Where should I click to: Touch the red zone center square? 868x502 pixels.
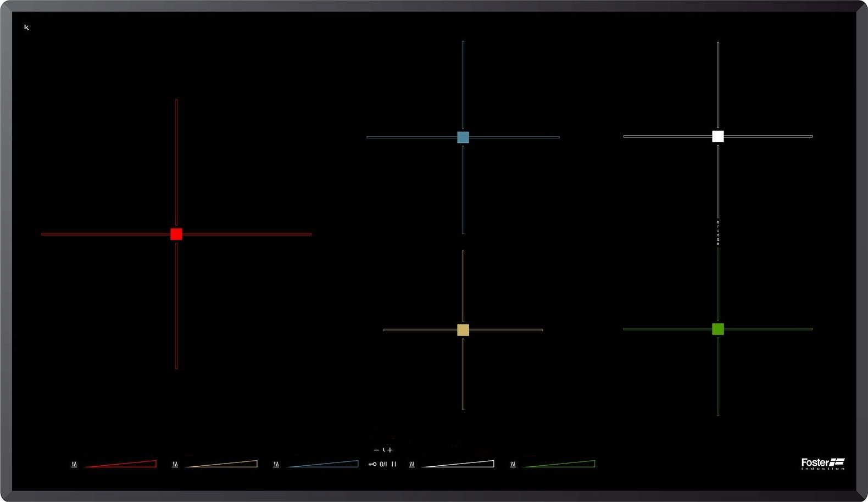(x=176, y=235)
